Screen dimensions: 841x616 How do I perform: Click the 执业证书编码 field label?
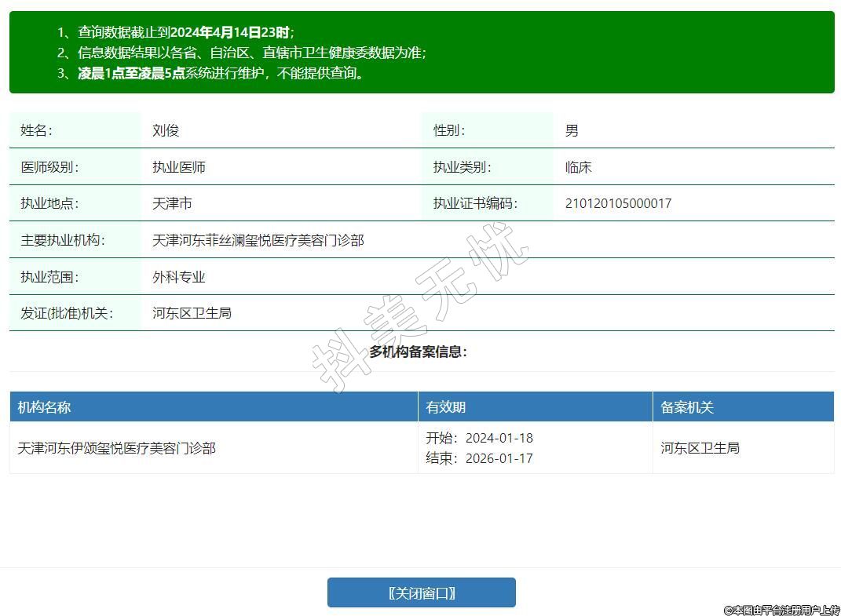474,203
